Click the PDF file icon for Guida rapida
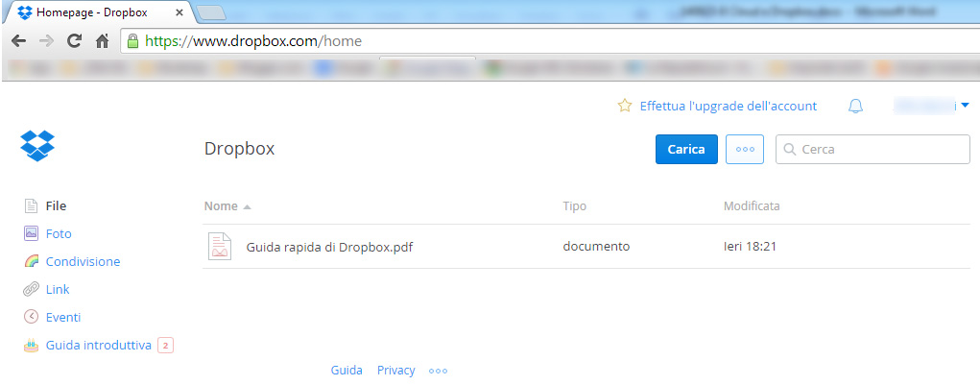 [220, 246]
